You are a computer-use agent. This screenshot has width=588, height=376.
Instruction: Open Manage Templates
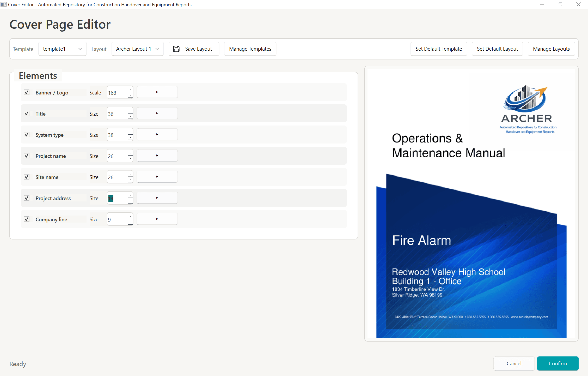pyautogui.click(x=250, y=49)
